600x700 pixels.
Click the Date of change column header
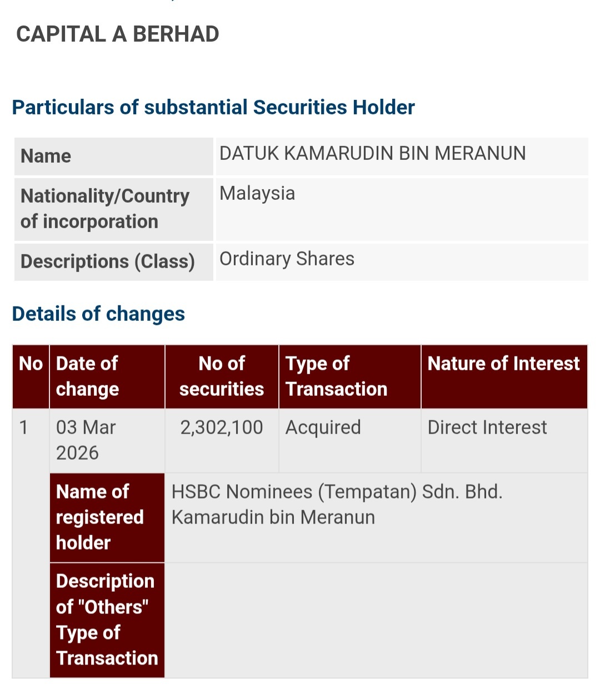coord(87,376)
